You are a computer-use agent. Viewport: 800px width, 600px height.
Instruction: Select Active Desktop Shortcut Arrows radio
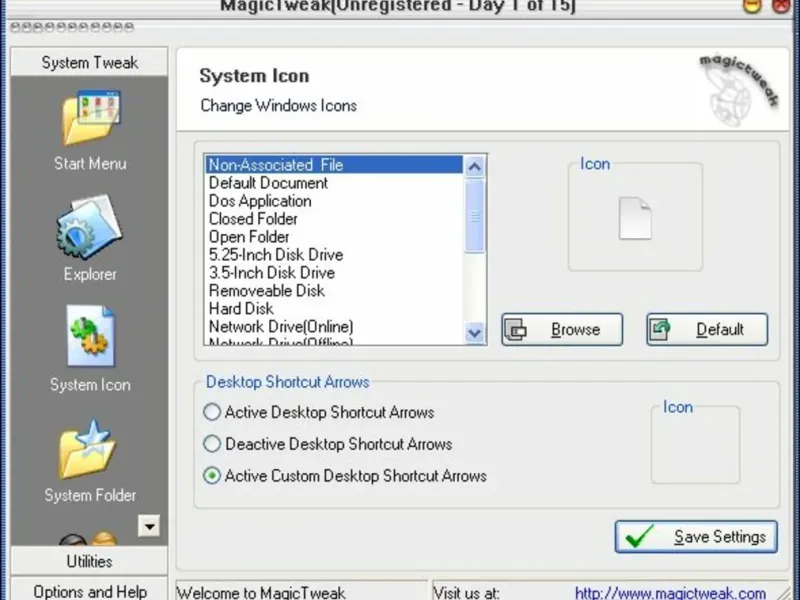212,412
